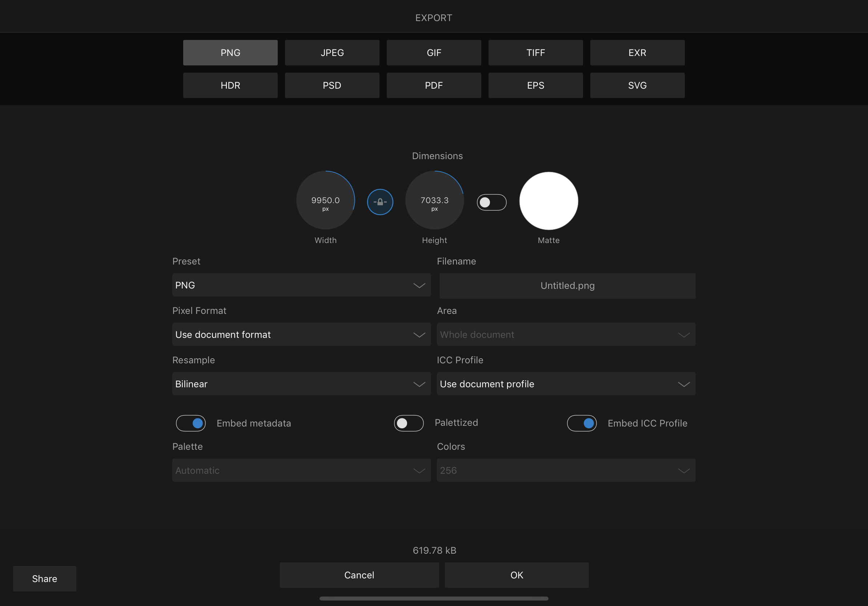Open the ICC Profile dropdown
868x606 pixels.
pyautogui.click(x=566, y=384)
